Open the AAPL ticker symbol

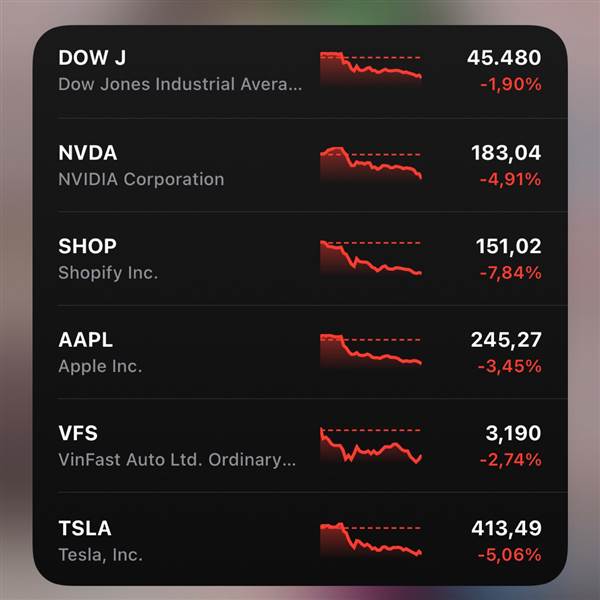pos(86,340)
